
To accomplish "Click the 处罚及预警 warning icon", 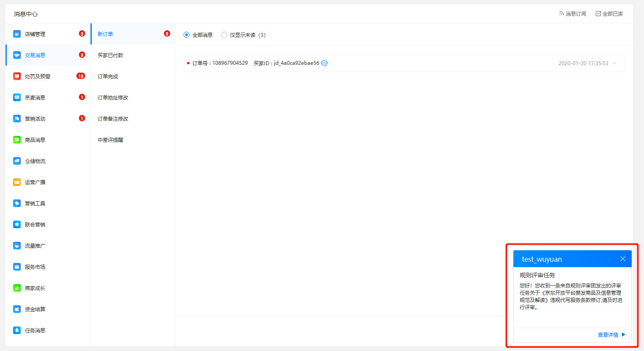I will (17, 76).
